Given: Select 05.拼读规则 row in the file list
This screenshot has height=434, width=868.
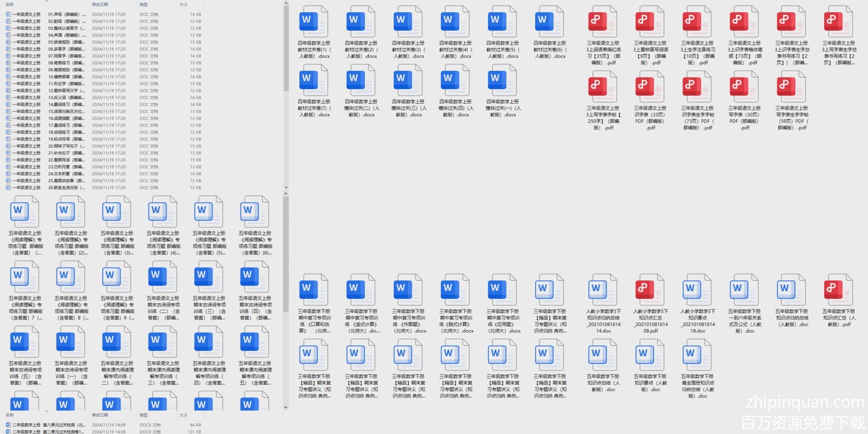Looking at the screenshot, I should [65, 42].
